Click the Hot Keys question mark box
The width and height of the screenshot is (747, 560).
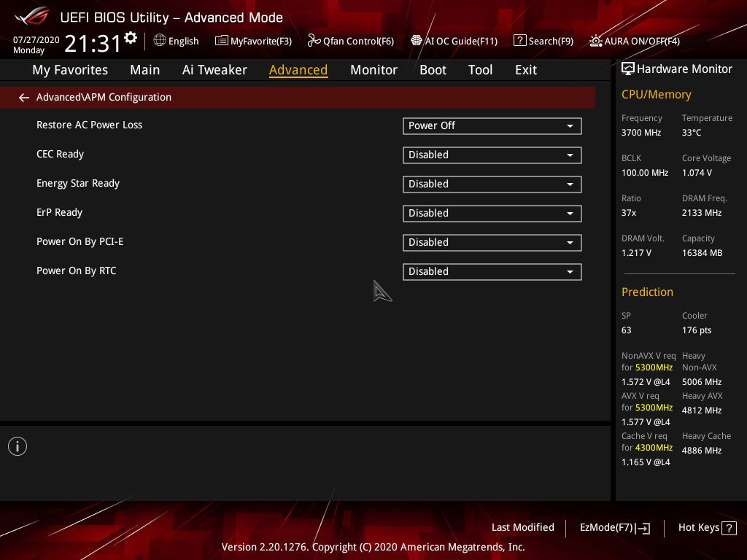click(729, 528)
